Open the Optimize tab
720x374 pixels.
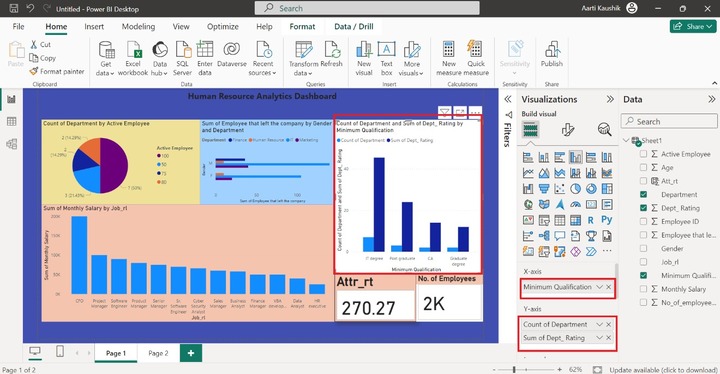223,27
